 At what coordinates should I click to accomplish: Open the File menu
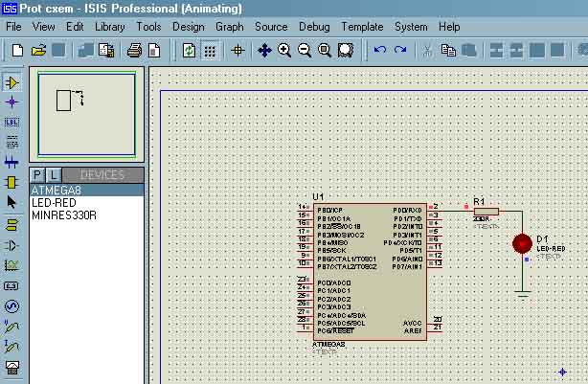pyautogui.click(x=13, y=27)
